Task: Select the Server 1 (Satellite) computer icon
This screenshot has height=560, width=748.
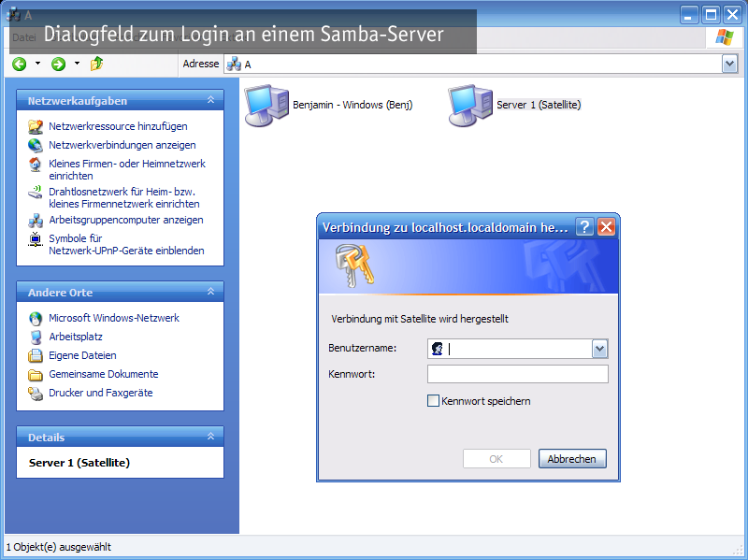Action: pos(470,106)
